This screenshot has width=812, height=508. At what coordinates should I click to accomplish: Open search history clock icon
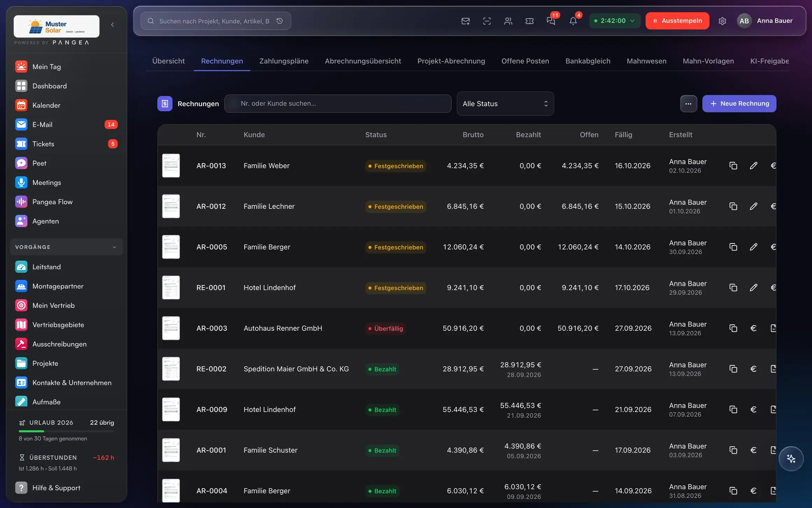(x=280, y=21)
